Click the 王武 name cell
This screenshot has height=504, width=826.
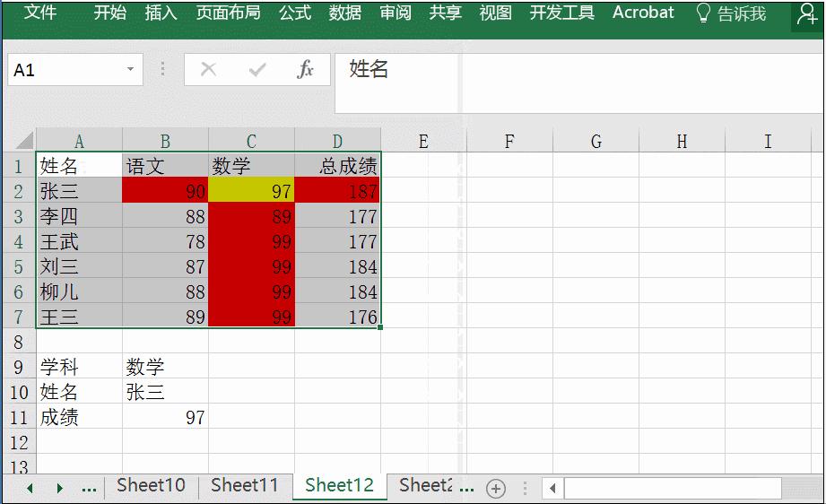point(79,241)
